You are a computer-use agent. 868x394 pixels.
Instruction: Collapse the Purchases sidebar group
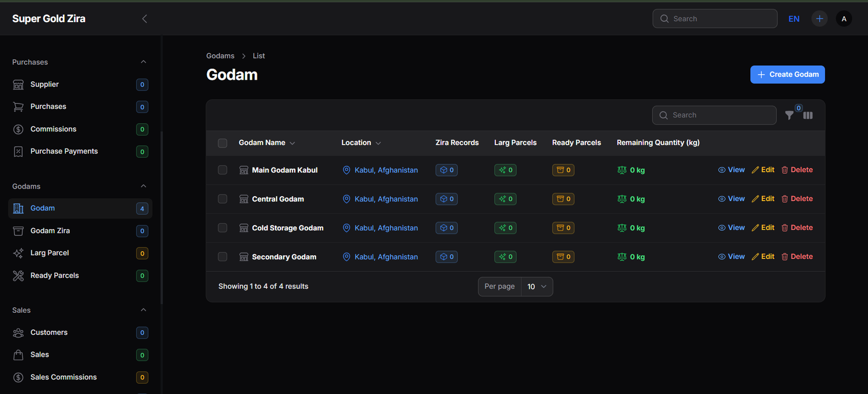tap(143, 62)
